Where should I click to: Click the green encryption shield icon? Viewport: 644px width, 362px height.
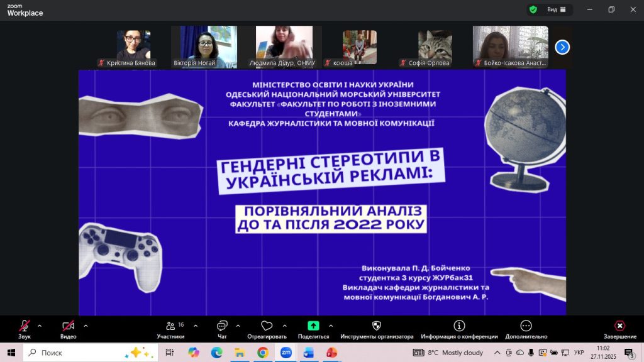(x=533, y=9)
